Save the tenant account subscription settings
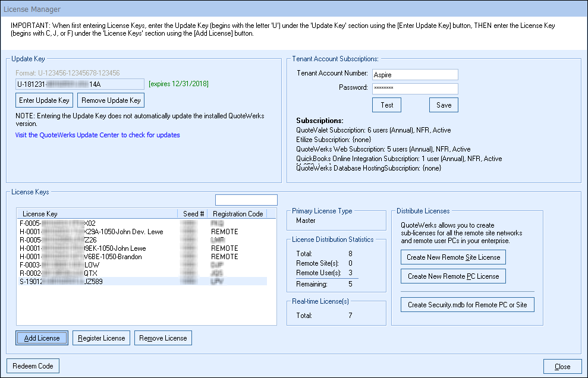The height and width of the screenshot is (378, 588). pyautogui.click(x=444, y=105)
